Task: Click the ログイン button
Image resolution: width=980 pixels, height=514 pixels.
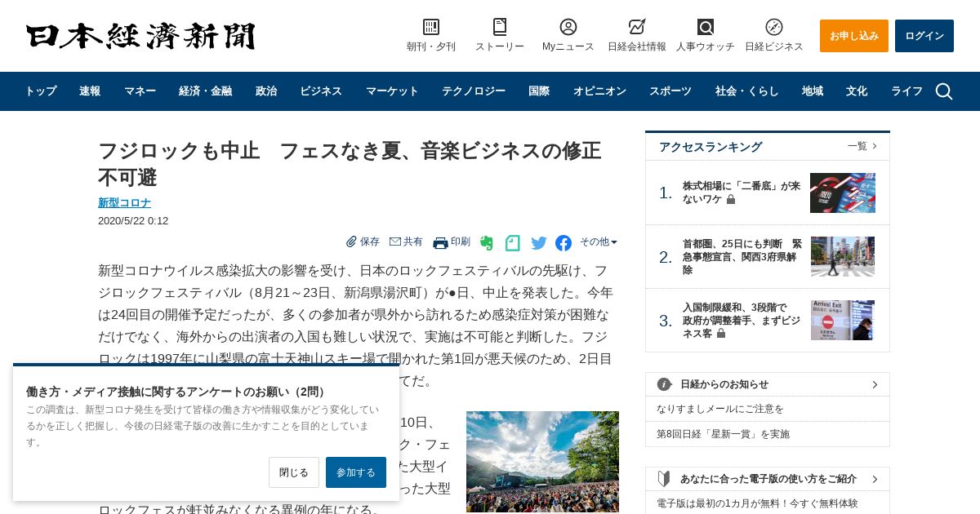Action: click(x=924, y=36)
